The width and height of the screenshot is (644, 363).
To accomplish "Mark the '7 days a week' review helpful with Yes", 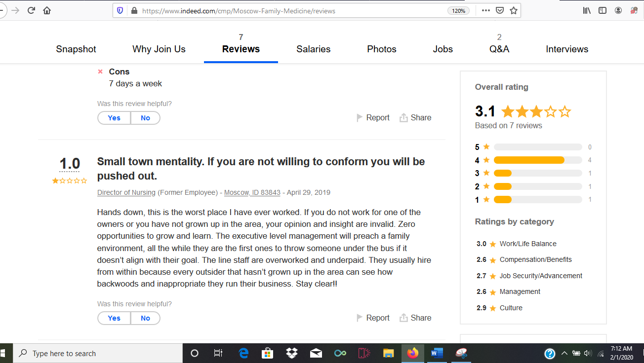I will 114,118.
